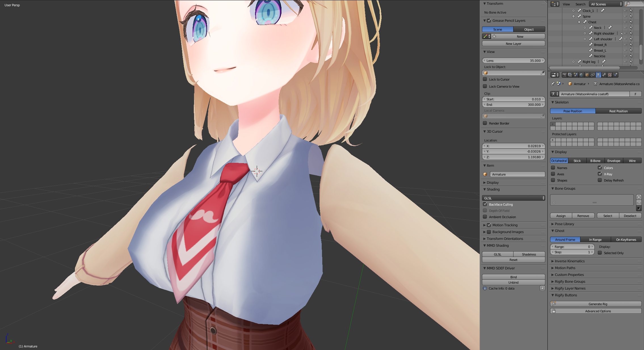Click the properties editor type selector icon
The width and height of the screenshot is (644, 350).
click(x=555, y=75)
